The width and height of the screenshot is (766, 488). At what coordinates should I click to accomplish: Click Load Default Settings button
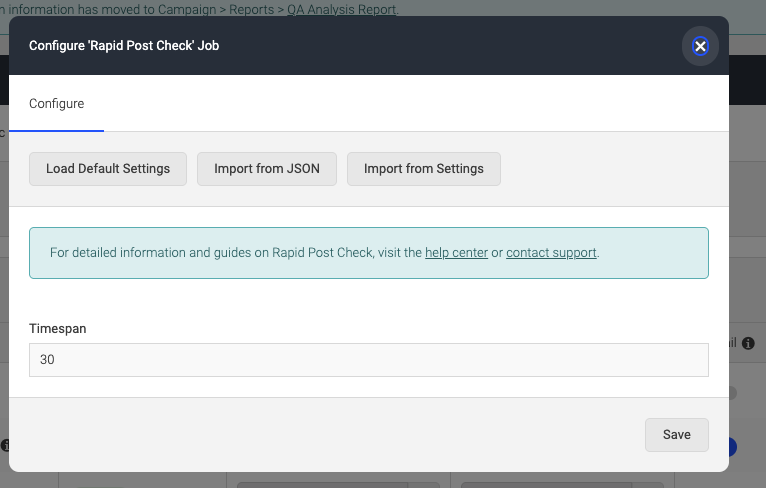tap(108, 169)
